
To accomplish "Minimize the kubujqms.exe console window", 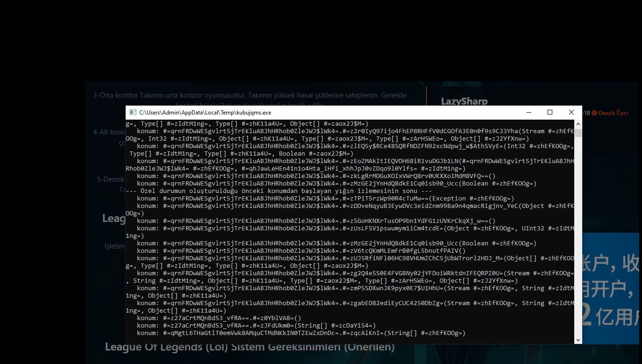I will (529, 113).
